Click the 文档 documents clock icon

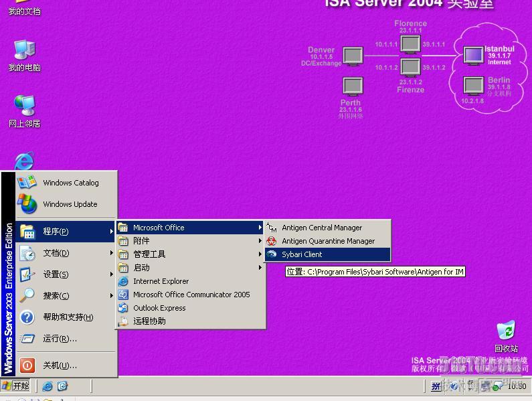(27, 253)
